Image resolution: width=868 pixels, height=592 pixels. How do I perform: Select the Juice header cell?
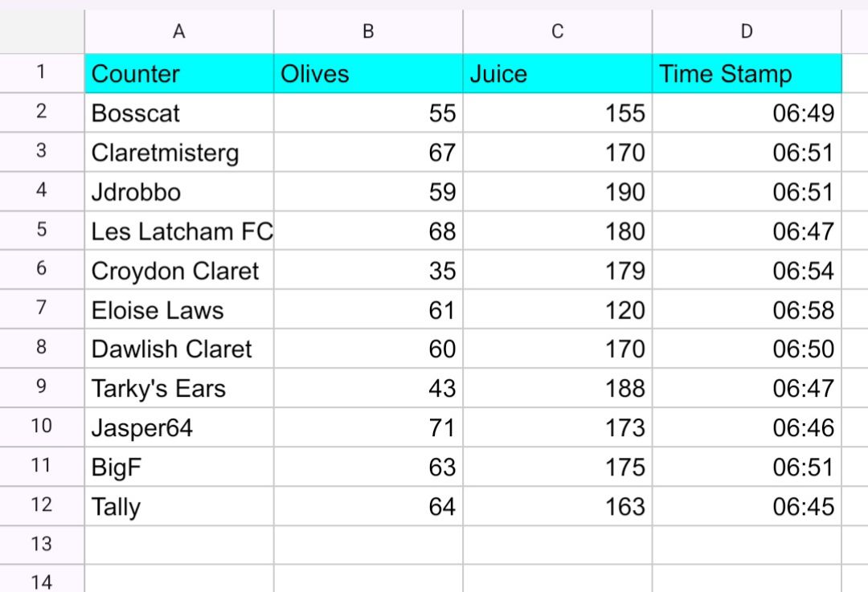557,74
